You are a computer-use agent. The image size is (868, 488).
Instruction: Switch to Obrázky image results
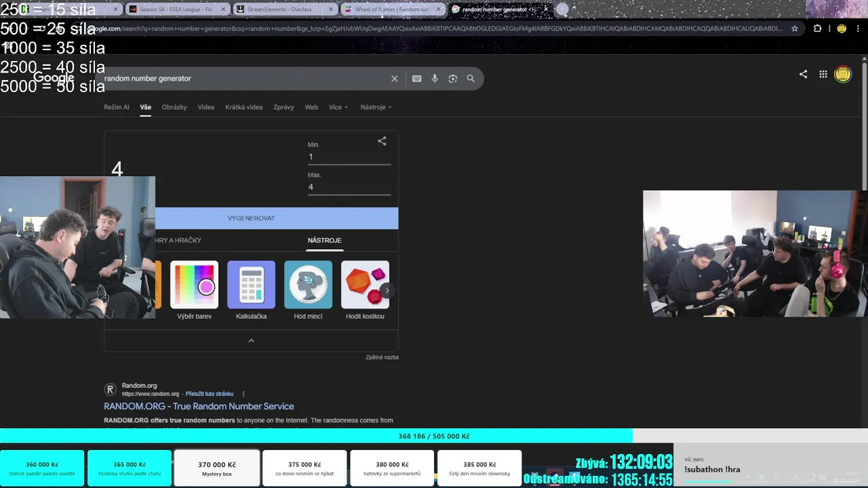pos(174,107)
